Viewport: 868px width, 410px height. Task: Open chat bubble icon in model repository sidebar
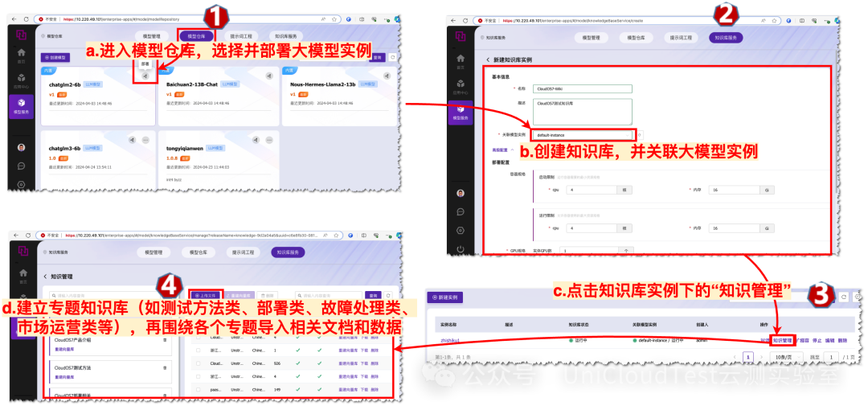[22, 166]
